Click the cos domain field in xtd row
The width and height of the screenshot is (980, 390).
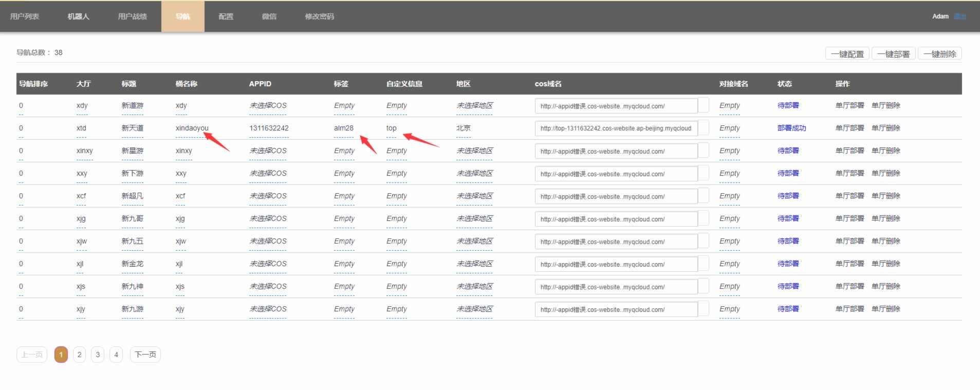tap(616, 128)
